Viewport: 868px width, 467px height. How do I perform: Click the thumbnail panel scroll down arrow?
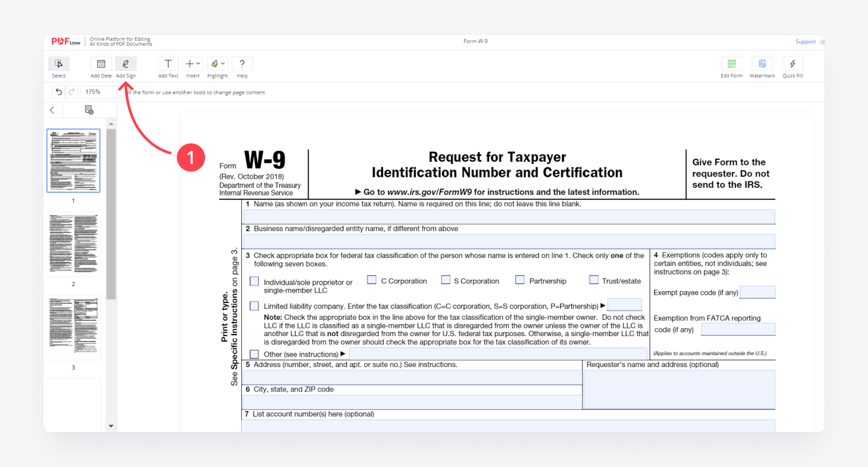click(111, 426)
